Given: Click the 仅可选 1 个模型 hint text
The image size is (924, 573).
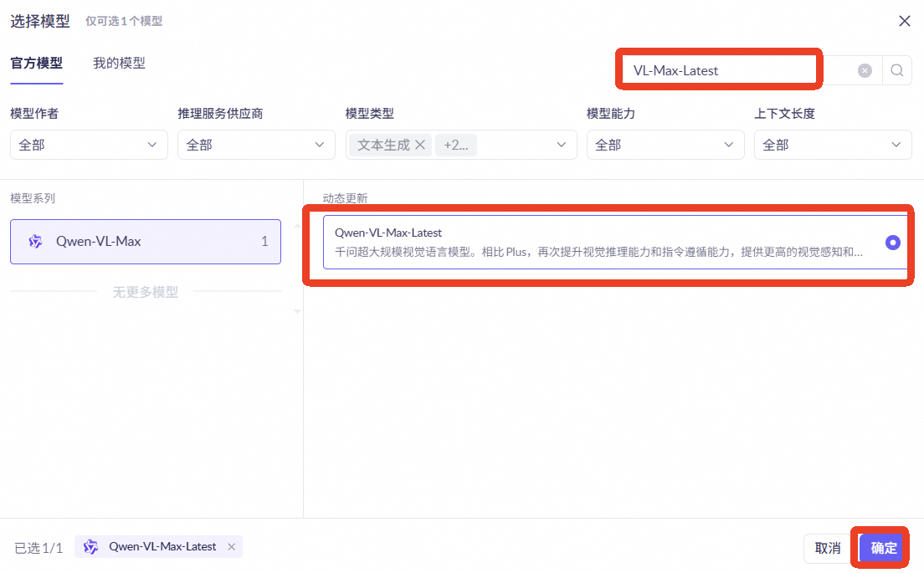Looking at the screenshot, I should pos(125,21).
